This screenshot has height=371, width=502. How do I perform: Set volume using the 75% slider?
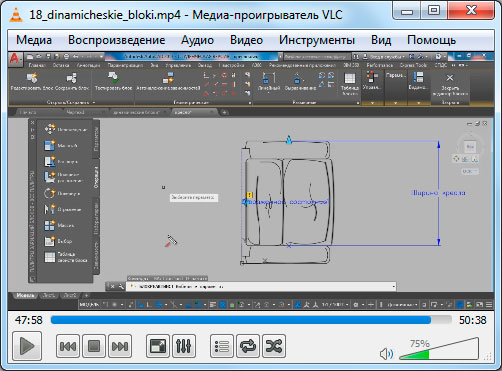tap(439, 349)
